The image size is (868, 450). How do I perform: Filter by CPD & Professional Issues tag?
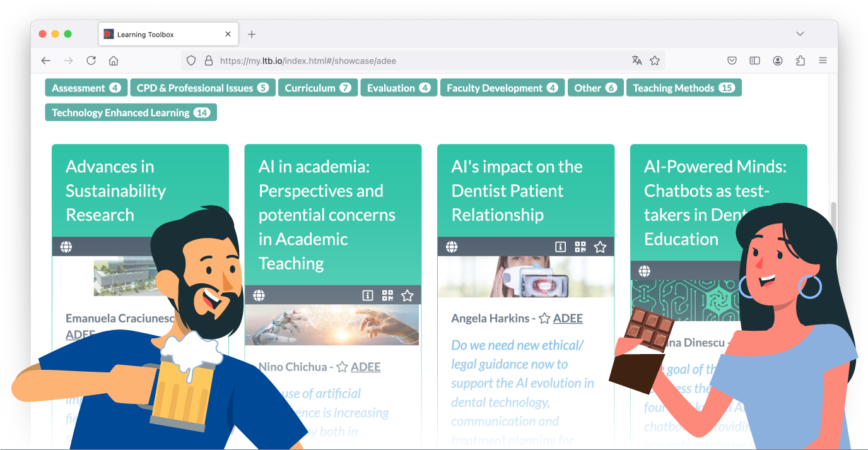click(203, 88)
